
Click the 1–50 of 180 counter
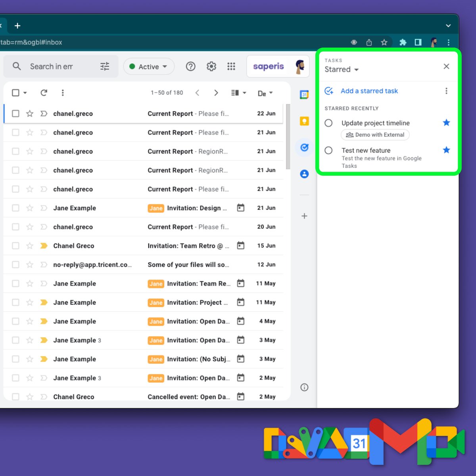(167, 92)
